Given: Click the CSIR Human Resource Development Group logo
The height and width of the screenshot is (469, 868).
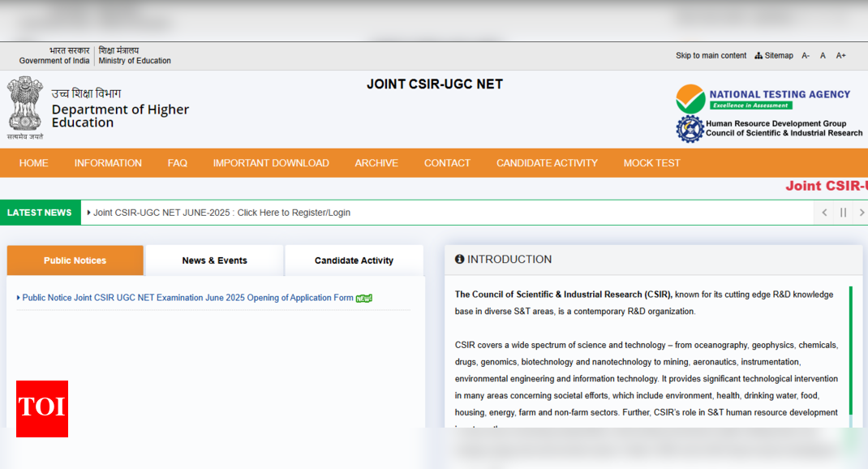Looking at the screenshot, I should click(690, 129).
